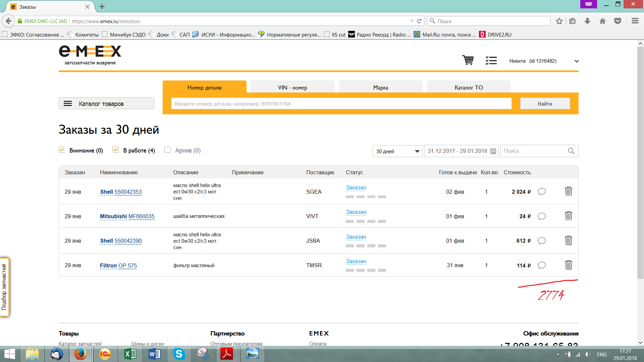Viewport: 644px width, 362px height.
Task: Switch to the VIN - номер tab
Action: tap(292, 87)
